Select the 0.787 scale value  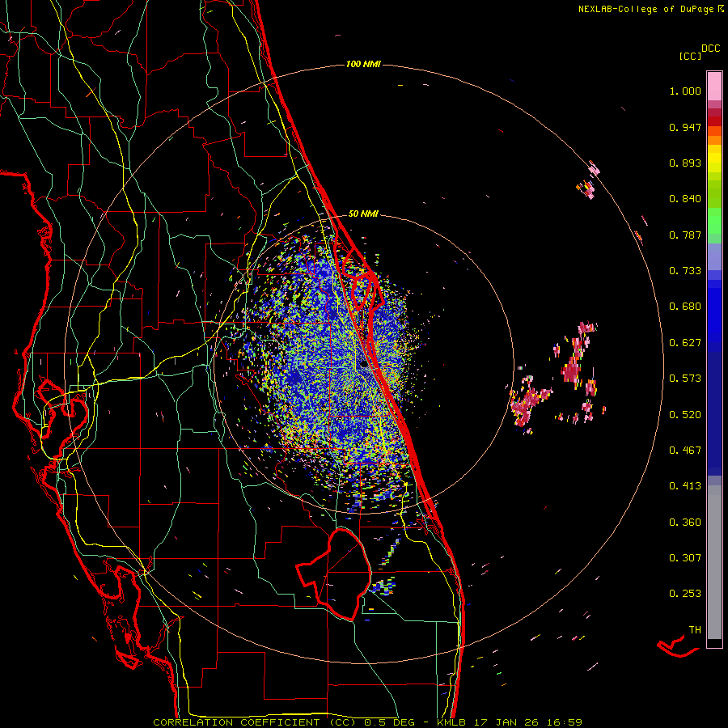point(685,235)
